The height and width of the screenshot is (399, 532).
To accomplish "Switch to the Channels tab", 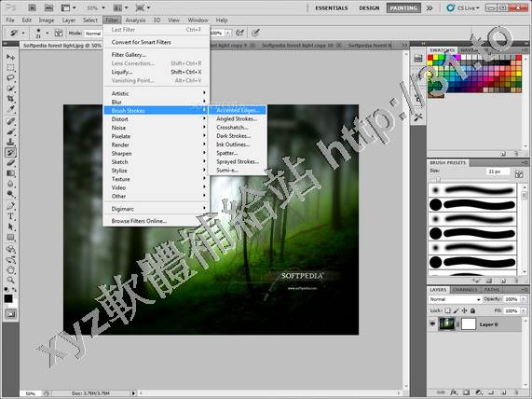I will pyautogui.click(x=465, y=290).
